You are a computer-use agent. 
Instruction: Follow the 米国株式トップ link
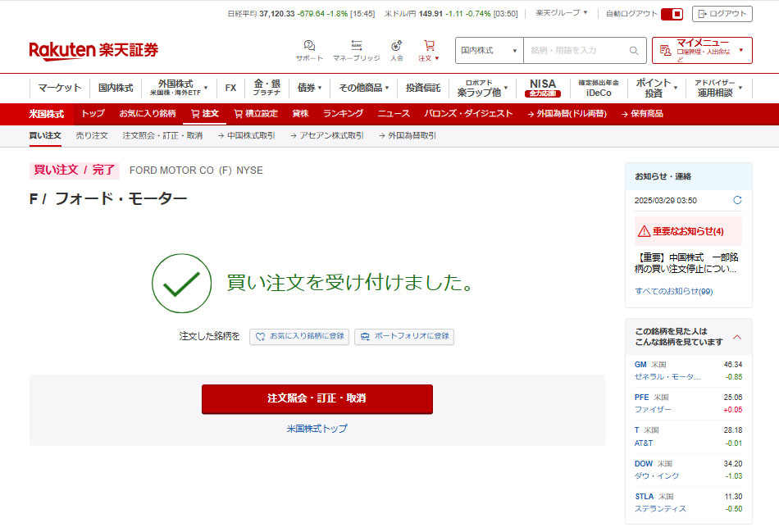pyautogui.click(x=317, y=429)
